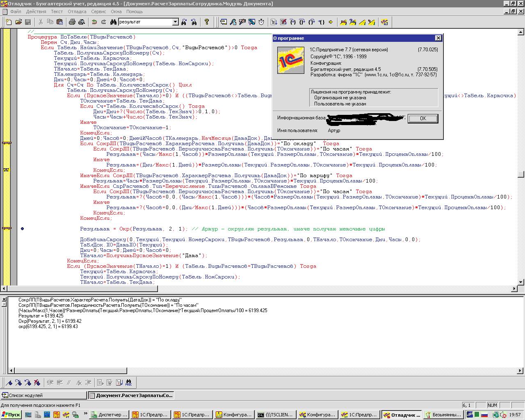This screenshot has width=525, height=420.
Task: Click the code editor vertical scrollbar down arrow
Action: [x=521, y=282]
